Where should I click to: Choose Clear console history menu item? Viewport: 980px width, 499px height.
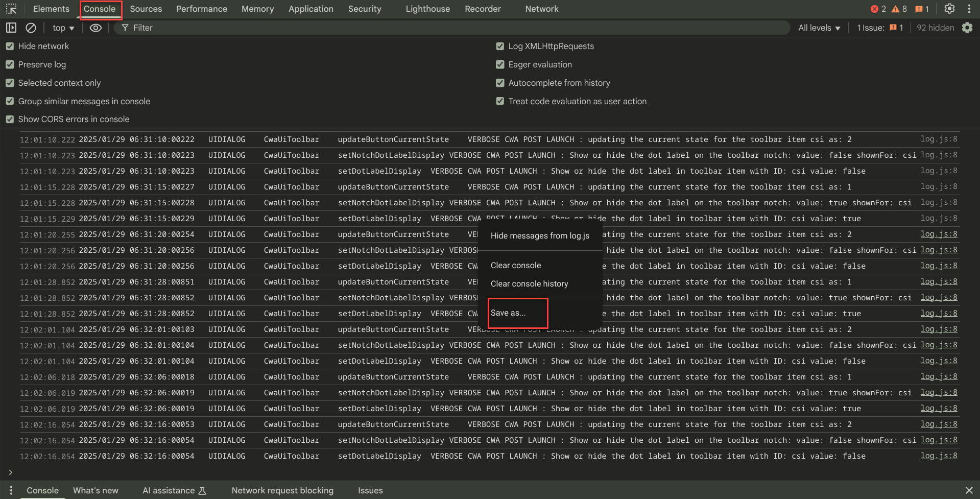pos(529,283)
